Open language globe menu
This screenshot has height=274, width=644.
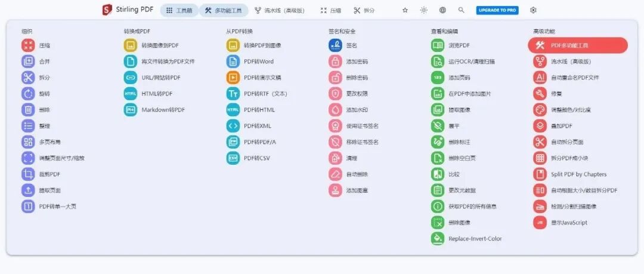[x=442, y=10]
